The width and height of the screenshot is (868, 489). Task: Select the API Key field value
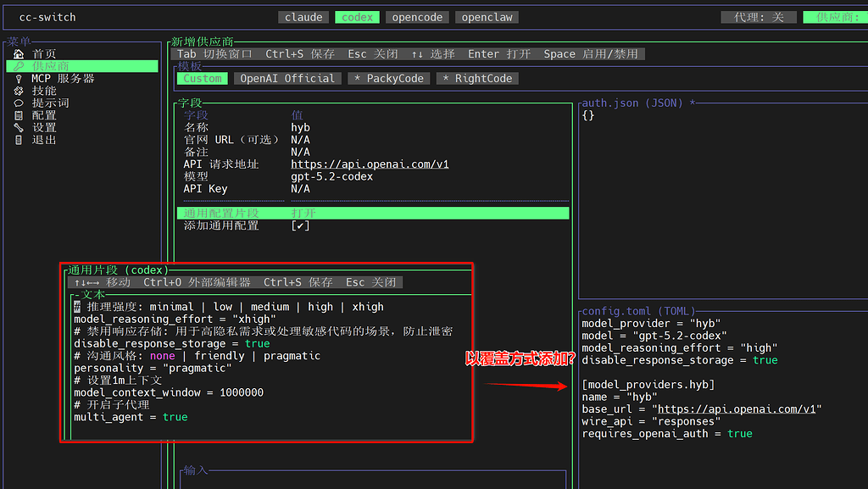click(301, 189)
